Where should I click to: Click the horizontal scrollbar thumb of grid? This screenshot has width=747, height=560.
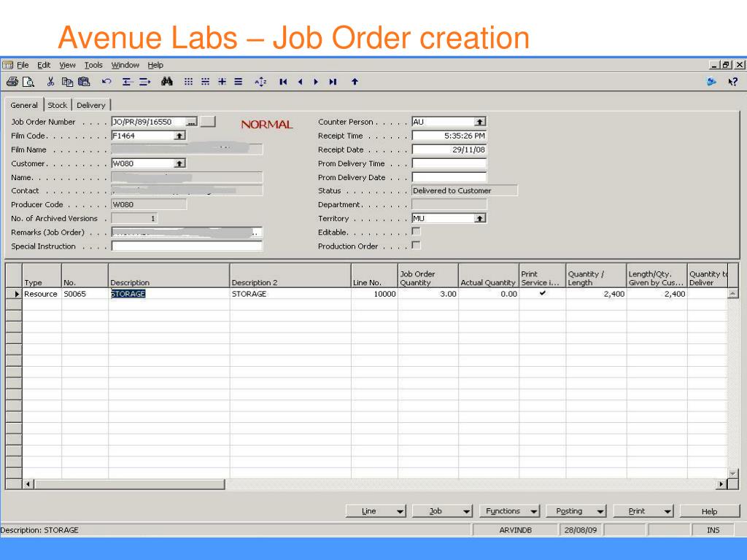[x=129, y=484]
